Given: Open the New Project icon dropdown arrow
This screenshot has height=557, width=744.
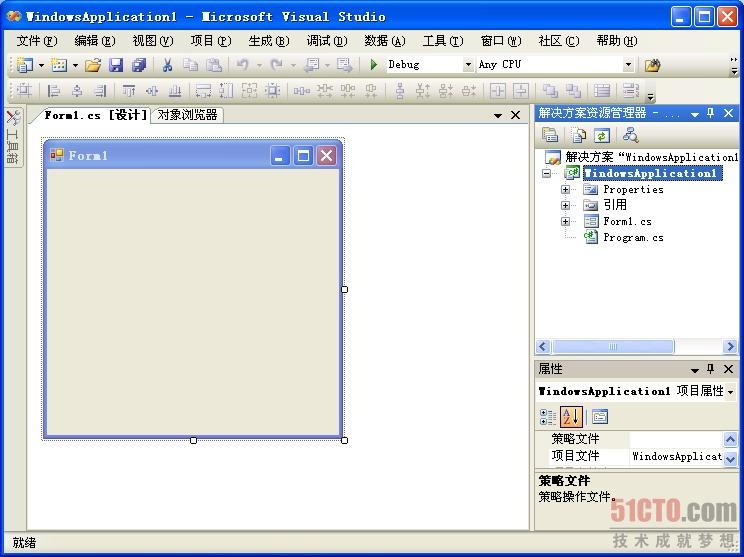Looking at the screenshot, I should click(41, 65).
